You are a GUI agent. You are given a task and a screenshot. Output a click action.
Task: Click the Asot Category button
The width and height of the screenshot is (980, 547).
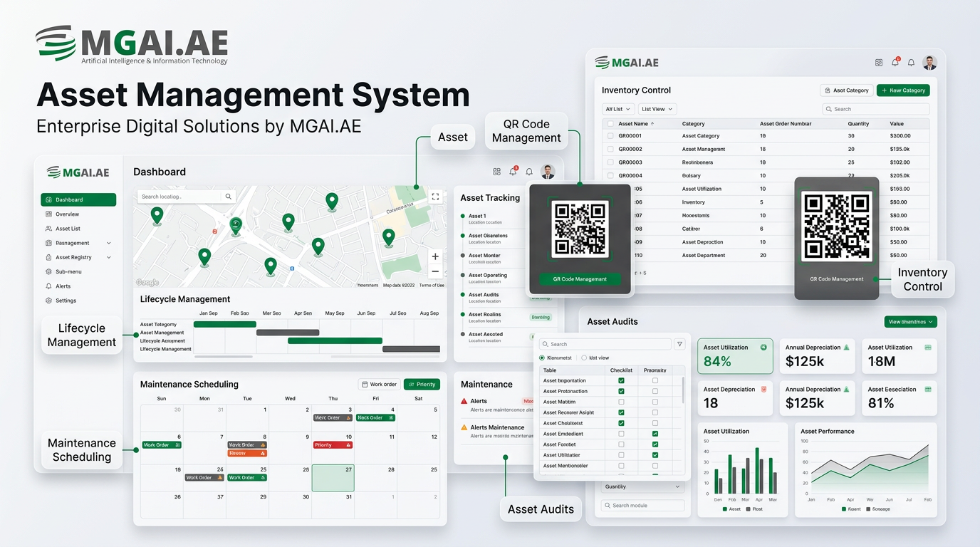pos(846,90)
